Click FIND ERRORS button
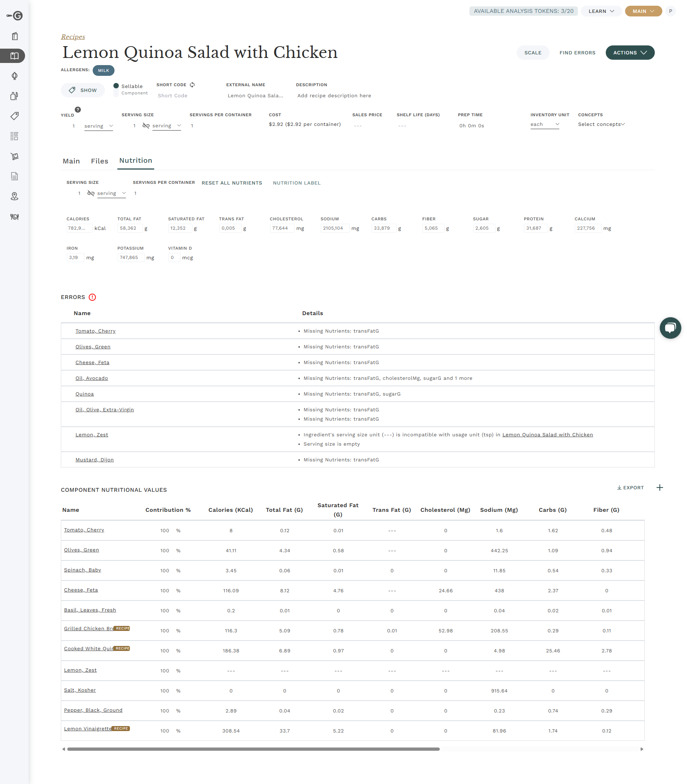Viewport: 687px width, 784px height. click(x=577, y=53)
